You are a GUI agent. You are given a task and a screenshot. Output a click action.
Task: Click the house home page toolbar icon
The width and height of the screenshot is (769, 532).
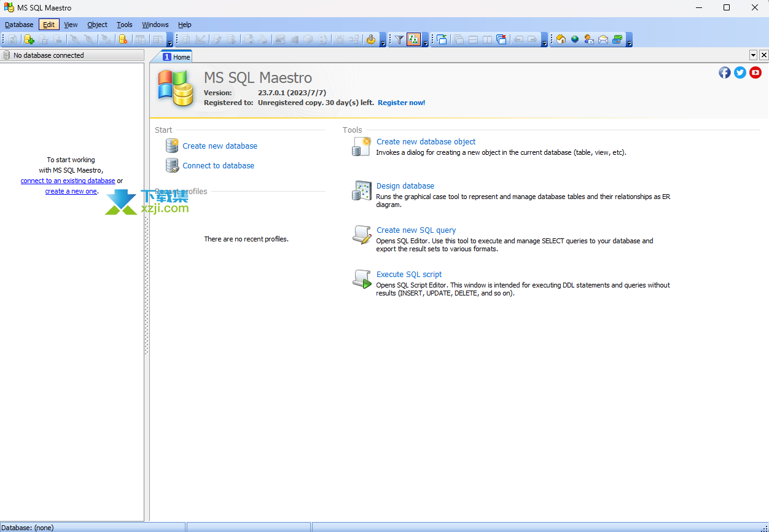(x=561, y=39)
